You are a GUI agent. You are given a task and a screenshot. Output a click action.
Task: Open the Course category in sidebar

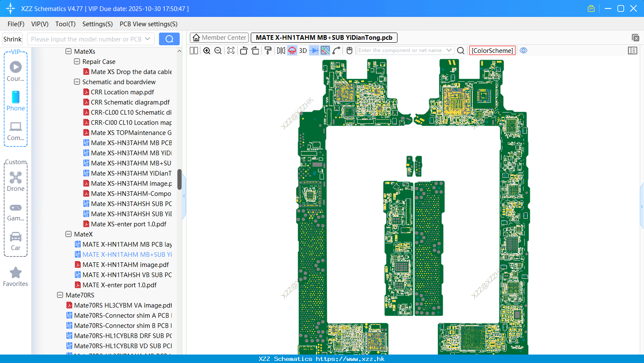pos(16,71)
